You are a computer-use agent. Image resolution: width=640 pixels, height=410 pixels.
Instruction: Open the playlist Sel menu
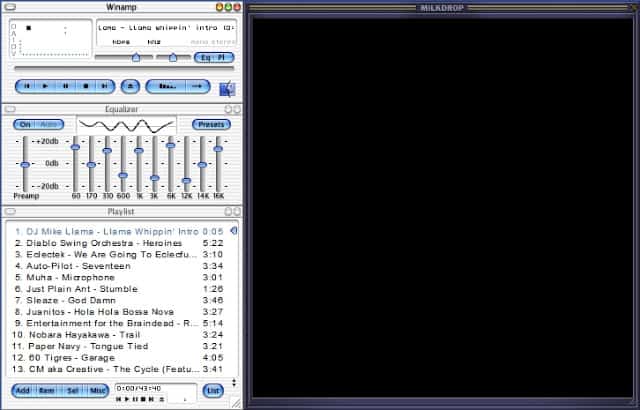[73, 390]
